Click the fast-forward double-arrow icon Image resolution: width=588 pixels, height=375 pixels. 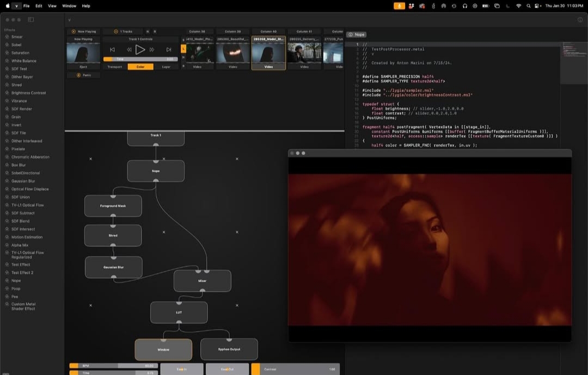152,50
